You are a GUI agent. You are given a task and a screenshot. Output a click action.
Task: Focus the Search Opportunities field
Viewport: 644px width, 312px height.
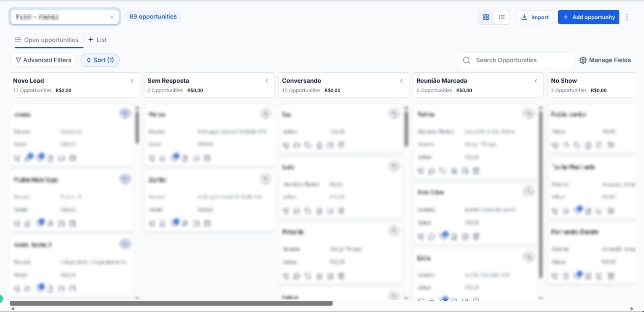tap(516, 60)
